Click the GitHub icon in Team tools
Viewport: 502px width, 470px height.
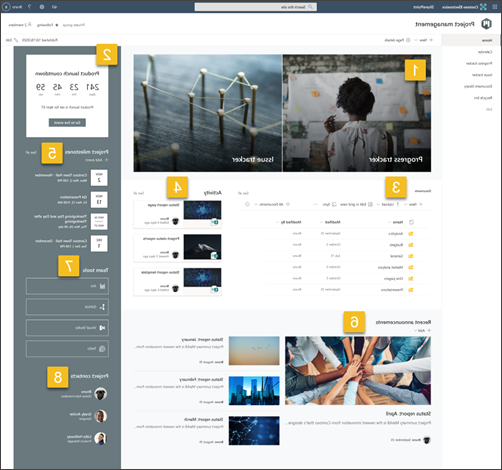click(102, 307)
